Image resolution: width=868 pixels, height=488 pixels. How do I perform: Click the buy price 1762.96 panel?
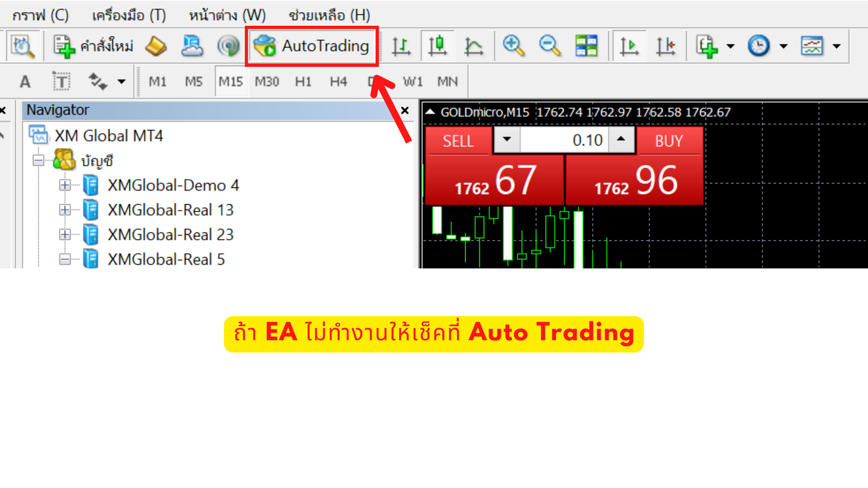[635, 180]
